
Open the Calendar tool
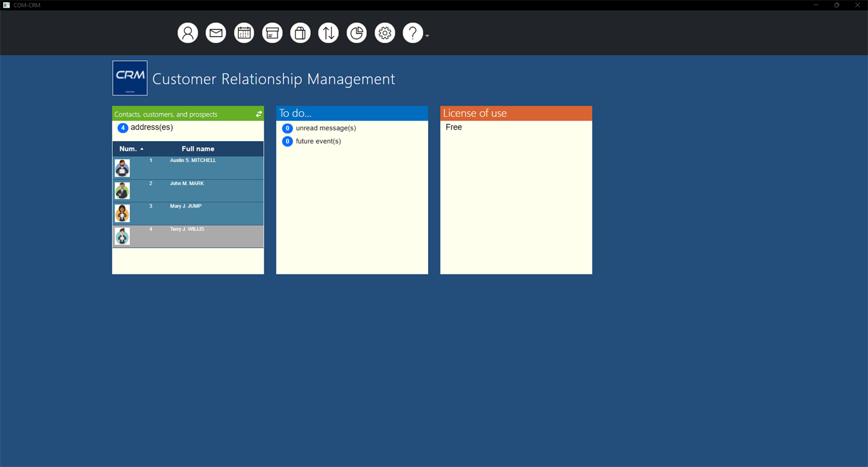coord(244,32)
